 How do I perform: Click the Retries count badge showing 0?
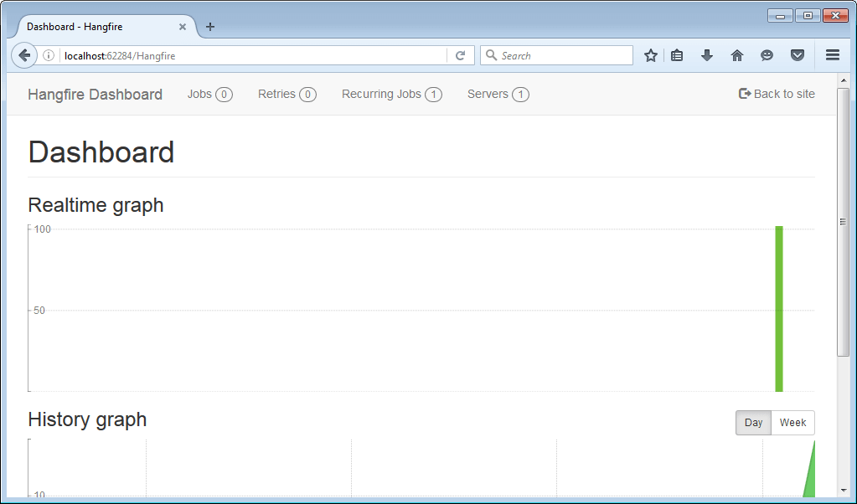[x=307, y=95]
